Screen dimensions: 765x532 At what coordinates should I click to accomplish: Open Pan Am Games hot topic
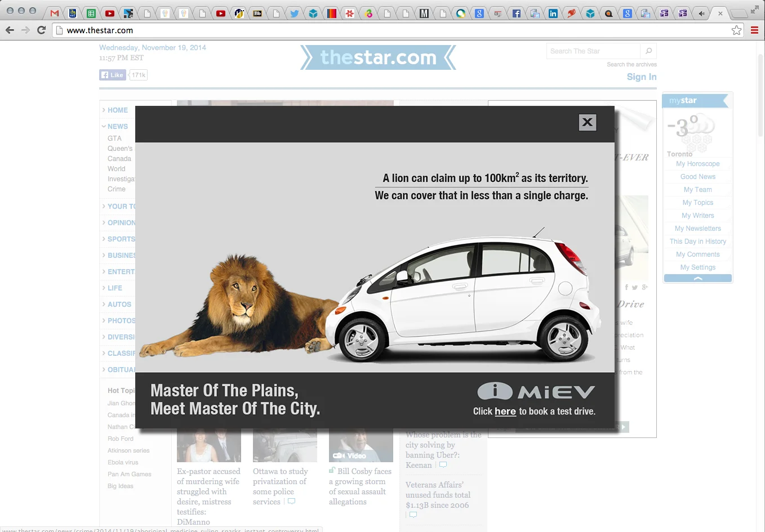coord(130,475)
